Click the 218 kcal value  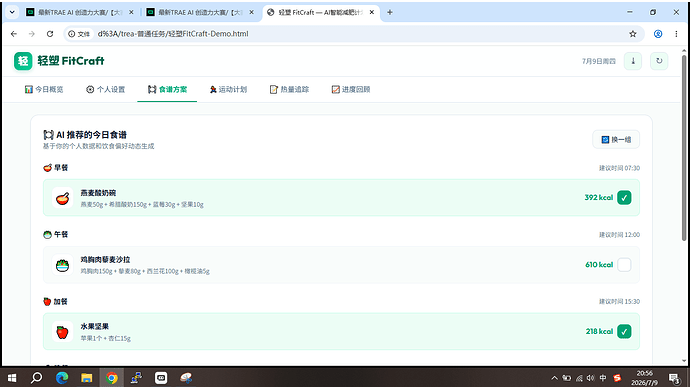click(599, 332)
